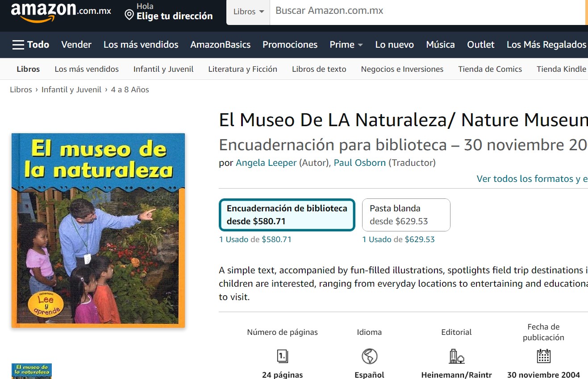Click the large book cover image
Screen dimensions: 588x379
[x=98, y=231]
